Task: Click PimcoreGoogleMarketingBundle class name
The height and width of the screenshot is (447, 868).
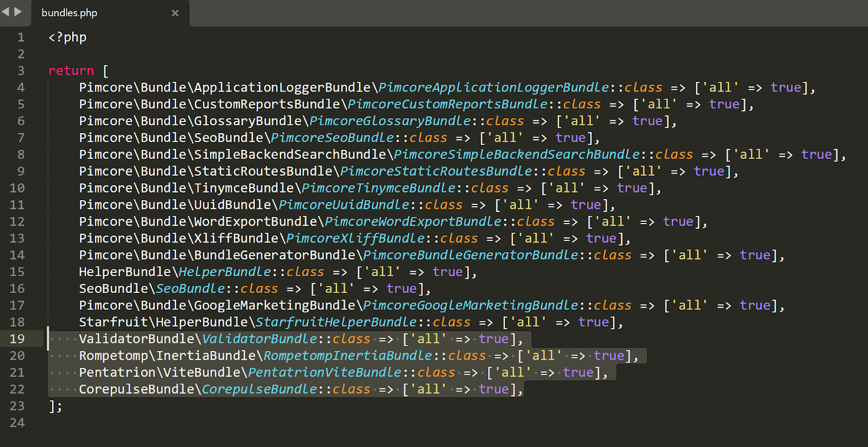Action: [x=471, y=306]
